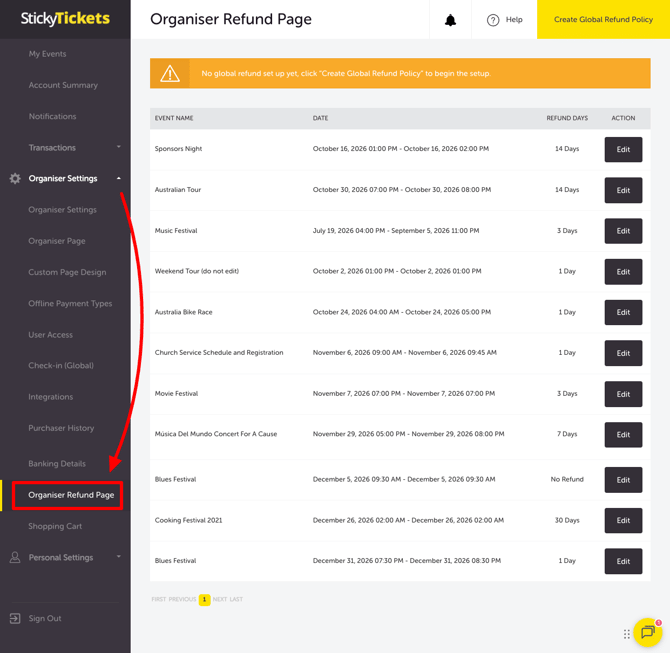670x653 pixels.
Task: Edit Church Service Schedule refund
Action: [x=623, y=353]
